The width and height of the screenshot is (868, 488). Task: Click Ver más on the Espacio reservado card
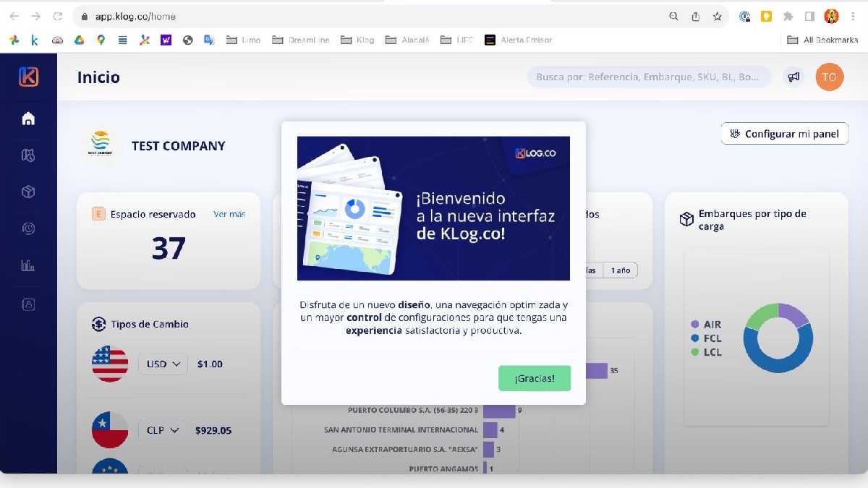pos(229,214)
